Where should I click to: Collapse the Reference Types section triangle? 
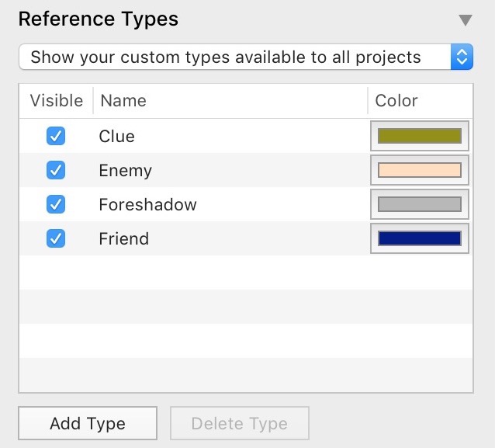point(465,20)
